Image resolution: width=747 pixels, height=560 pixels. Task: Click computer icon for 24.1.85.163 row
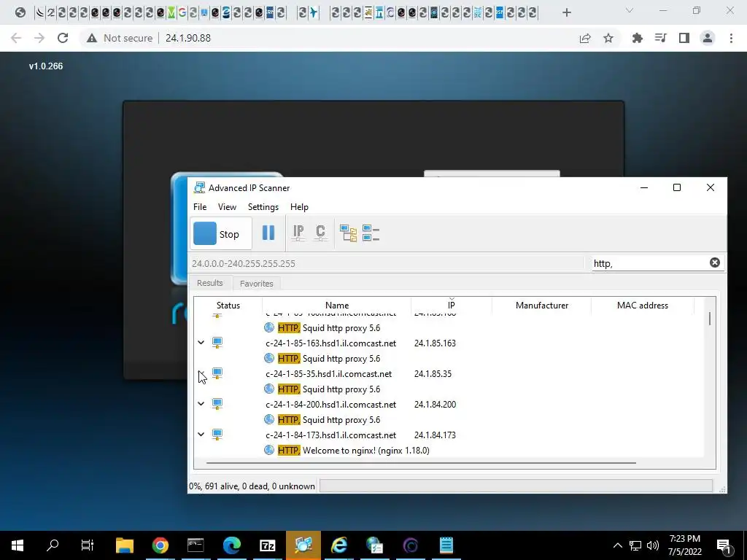click(x=217, y=343)
